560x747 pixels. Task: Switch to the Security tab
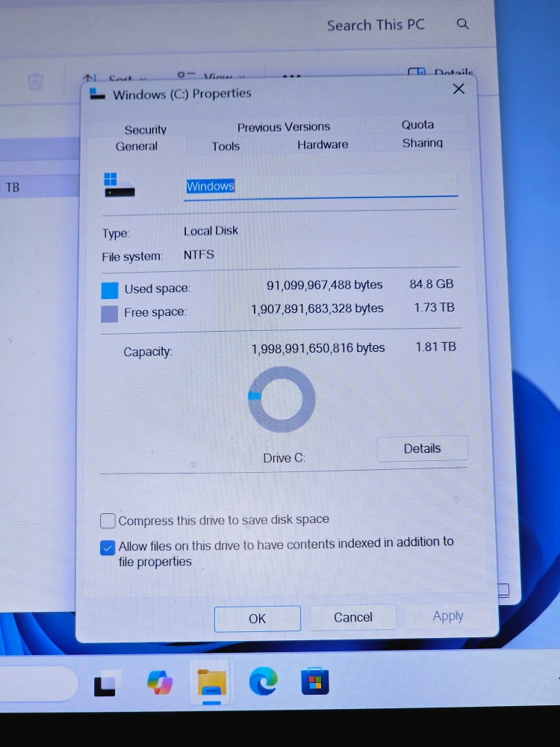click(x=146, y=129)
